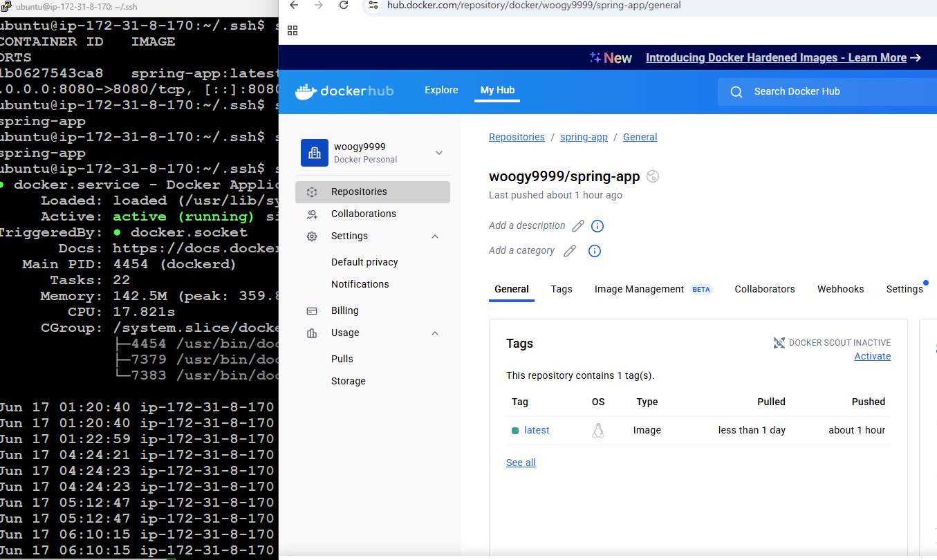Edit description with pencil icon
The width and height of the screenshot is (937, 560).
[578, 226]
